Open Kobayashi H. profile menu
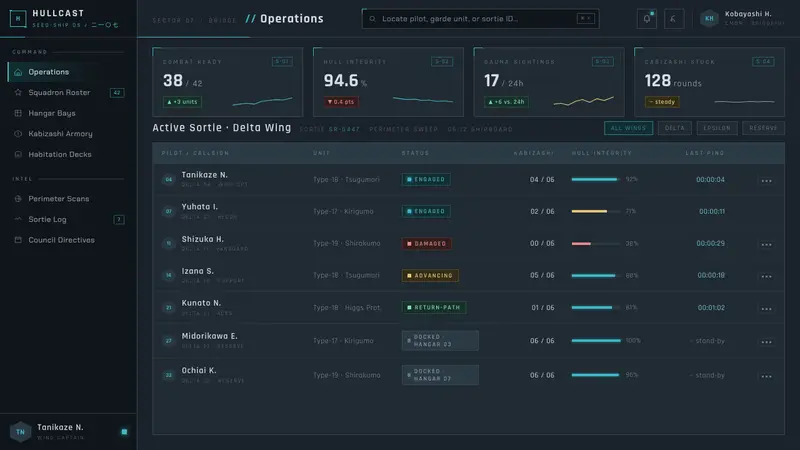The width and height of the screenshot is (800, 450). click(x=742, y=18)
